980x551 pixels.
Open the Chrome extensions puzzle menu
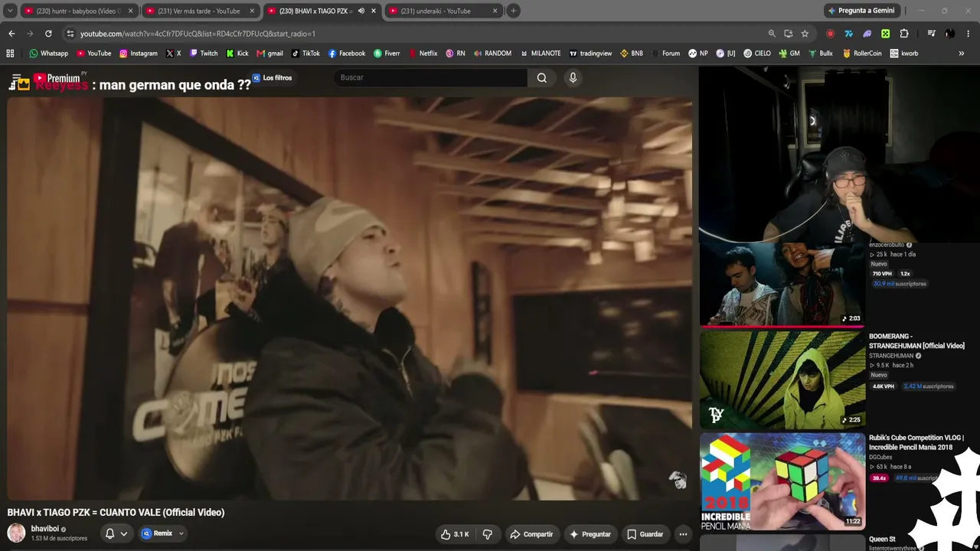[x=904, y=34]
